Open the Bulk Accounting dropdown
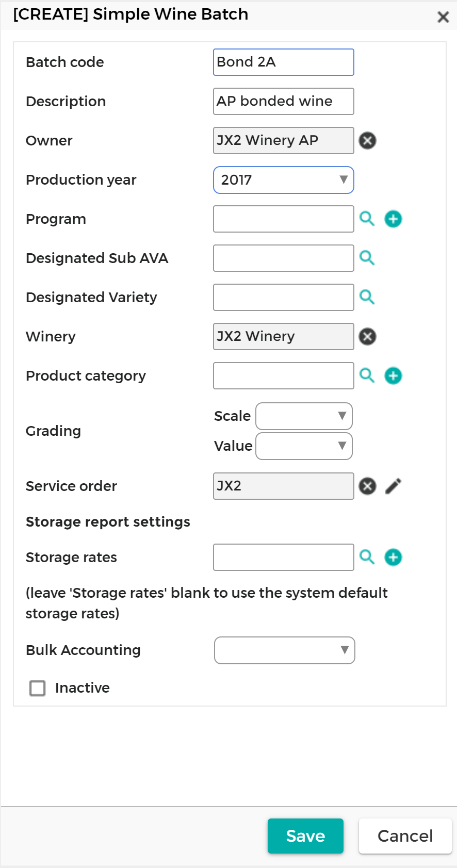Image resolution: width=457 pixels, height=868 pixels. pos(284,650)
